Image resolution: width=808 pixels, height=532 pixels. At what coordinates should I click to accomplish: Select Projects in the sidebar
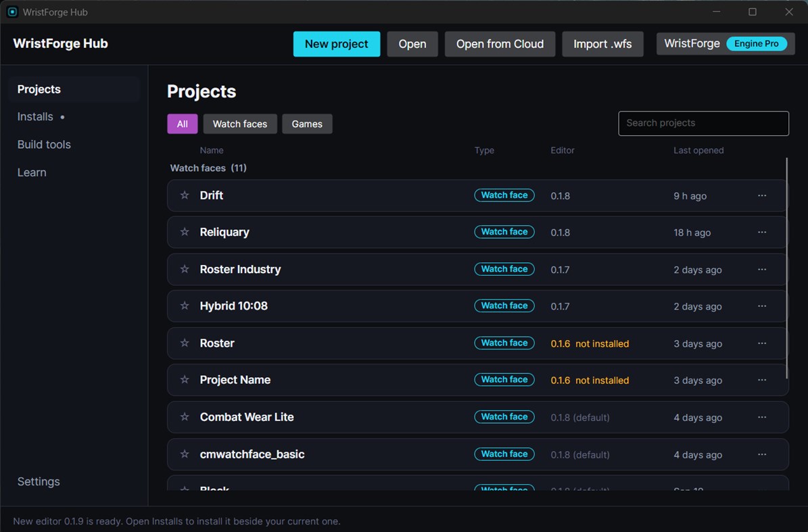coord(74,89)
